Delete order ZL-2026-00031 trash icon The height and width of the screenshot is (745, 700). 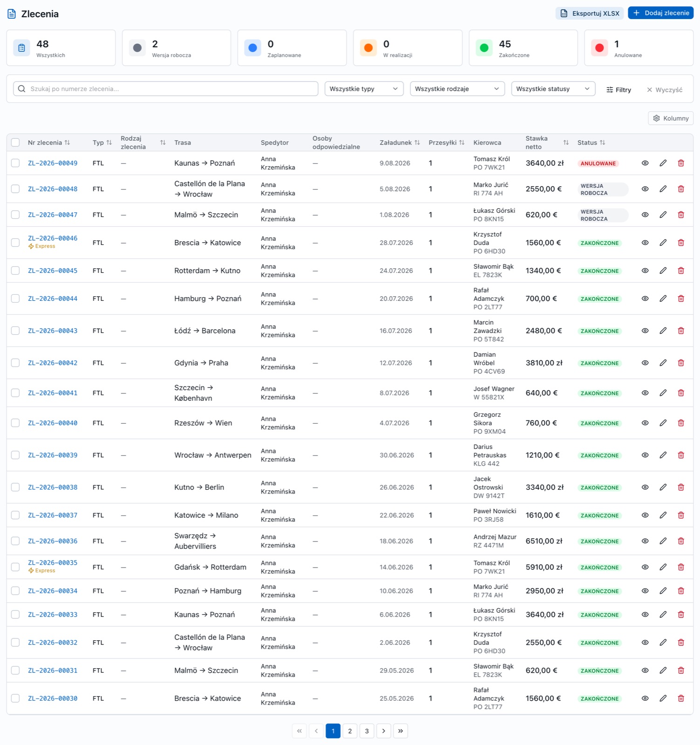tap(681, 670)
